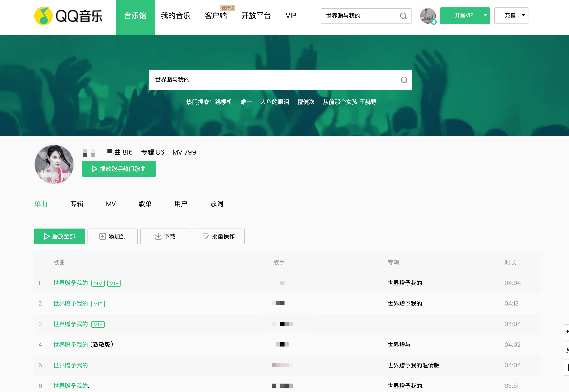Image resolution: width=569 pixels, height=392 pixels.
Task: Expand the 充值 dropdown arrow
Action: (x=523, y=15)
